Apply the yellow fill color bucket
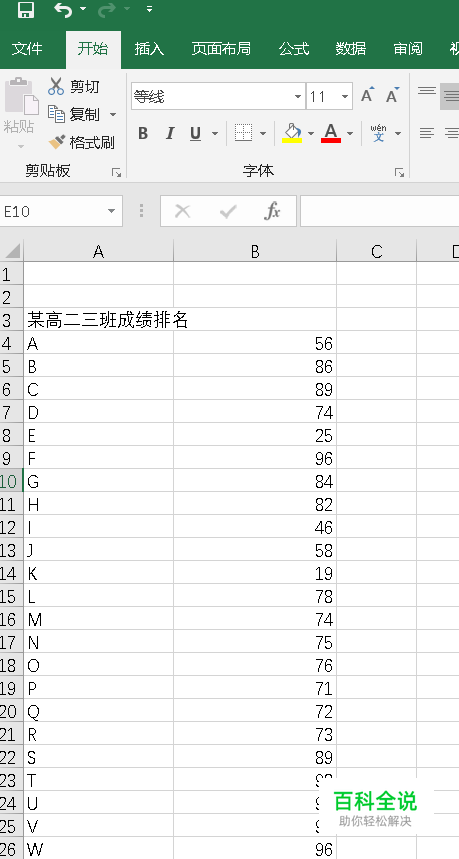Image resolution: width=459 pixels, height=859 pixels. click(x=292, y=133)
